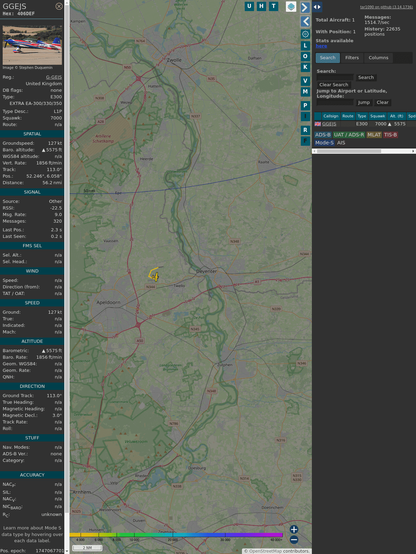Click the STUFF section header

coord(32,438)
